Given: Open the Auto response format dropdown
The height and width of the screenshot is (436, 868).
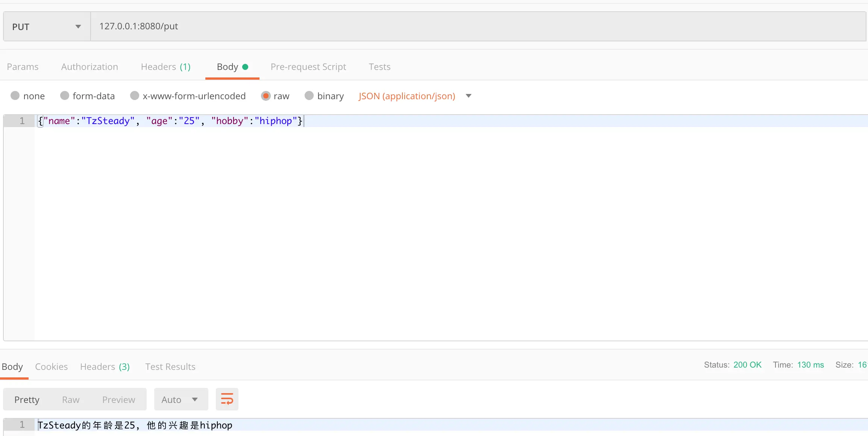Looking at the screenshot, I should click(x=181, y=400).
